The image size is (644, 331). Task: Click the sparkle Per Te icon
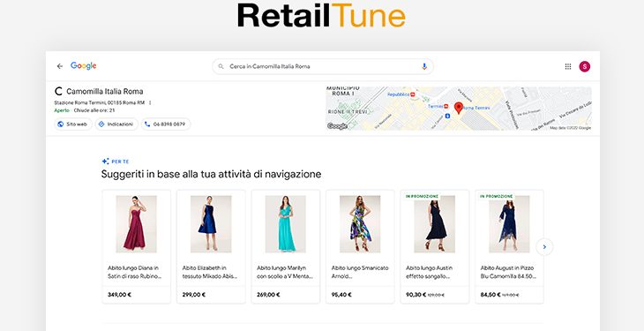coord(106,162)
